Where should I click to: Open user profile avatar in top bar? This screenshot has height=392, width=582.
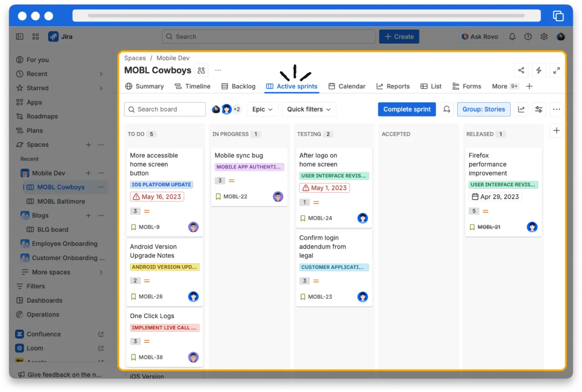tap(561, 37)
